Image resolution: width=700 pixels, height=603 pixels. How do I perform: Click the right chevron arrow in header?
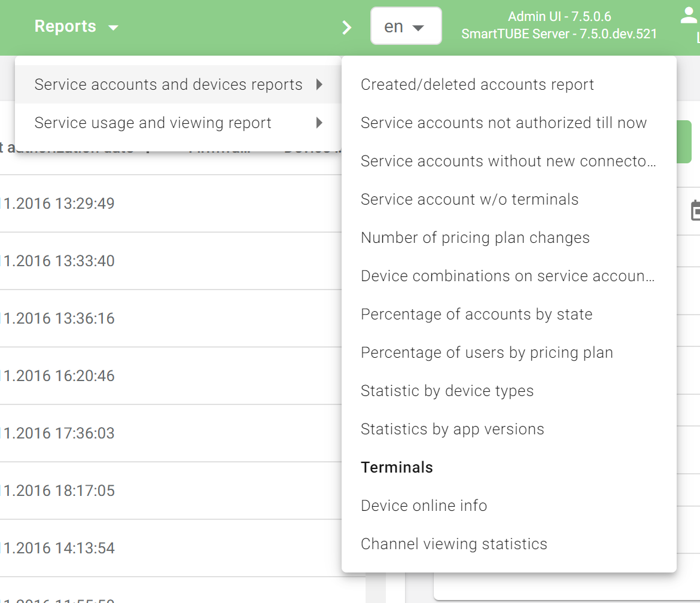click(347, 28)
